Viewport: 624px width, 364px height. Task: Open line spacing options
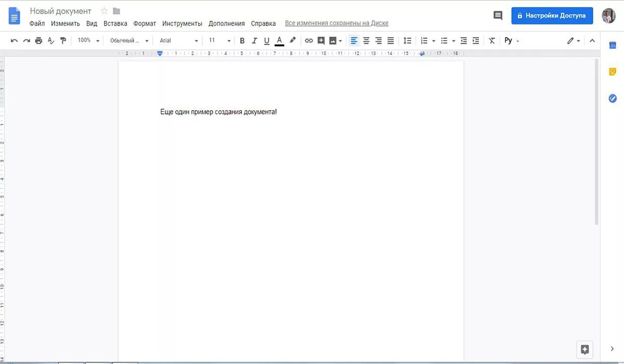[408, 41]
